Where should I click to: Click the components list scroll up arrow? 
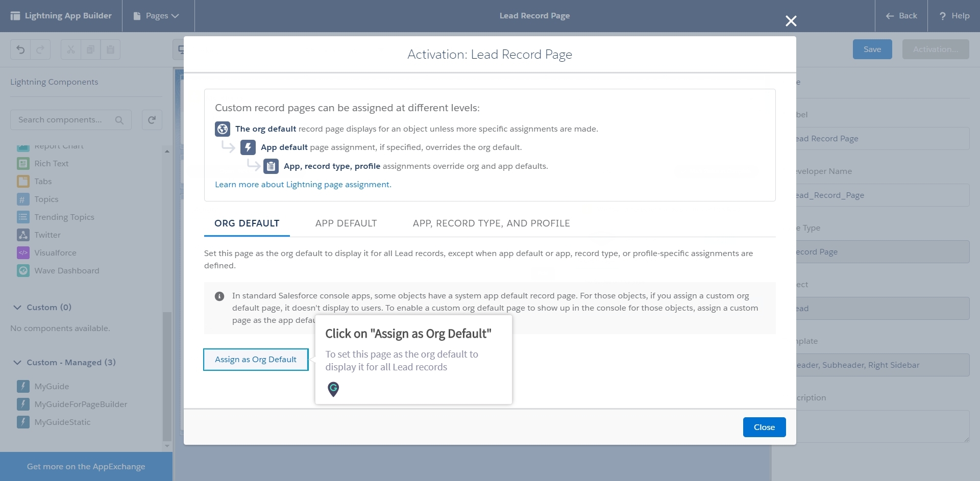[x=167, y=151]
